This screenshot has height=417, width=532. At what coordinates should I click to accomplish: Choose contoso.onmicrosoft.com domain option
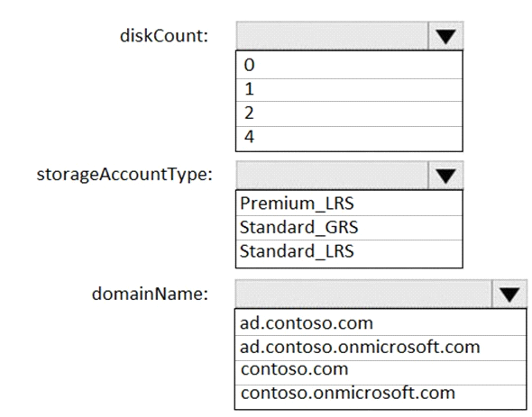381,396
